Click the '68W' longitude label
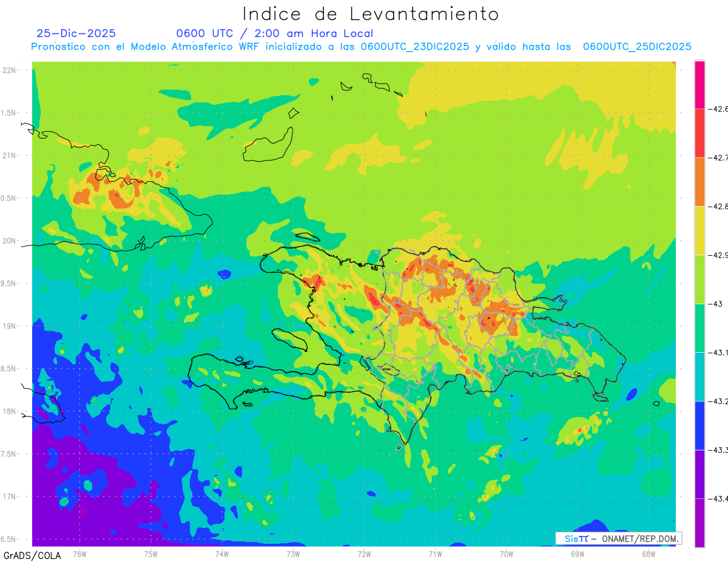The height and width of the screenshot is (562, 728). tap(648, 554)
